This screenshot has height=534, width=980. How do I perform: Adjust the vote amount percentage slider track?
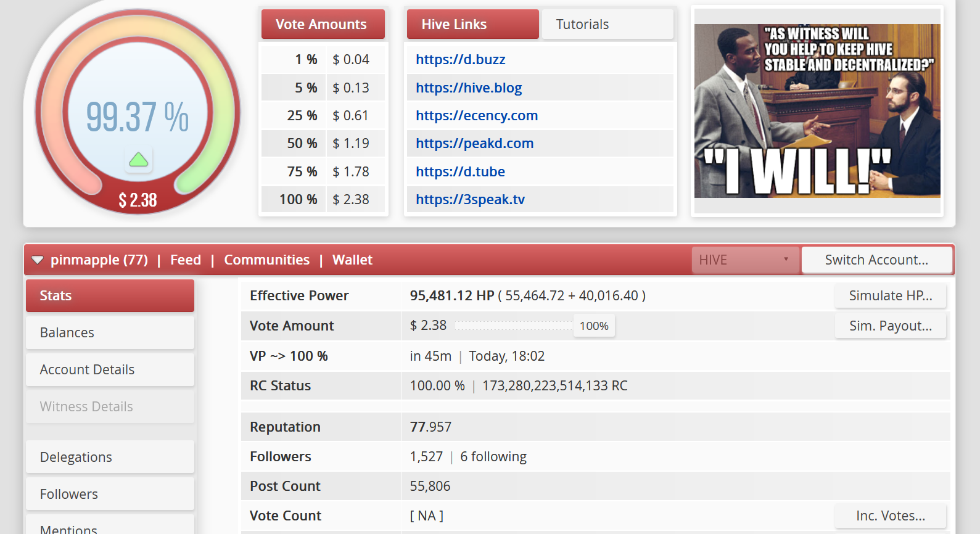pyautogui.click(x=514, y=326)
